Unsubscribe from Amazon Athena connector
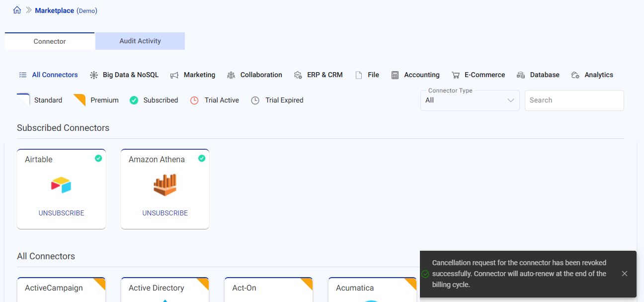Viewport: 644px width, 302px height. coord(165,213)
